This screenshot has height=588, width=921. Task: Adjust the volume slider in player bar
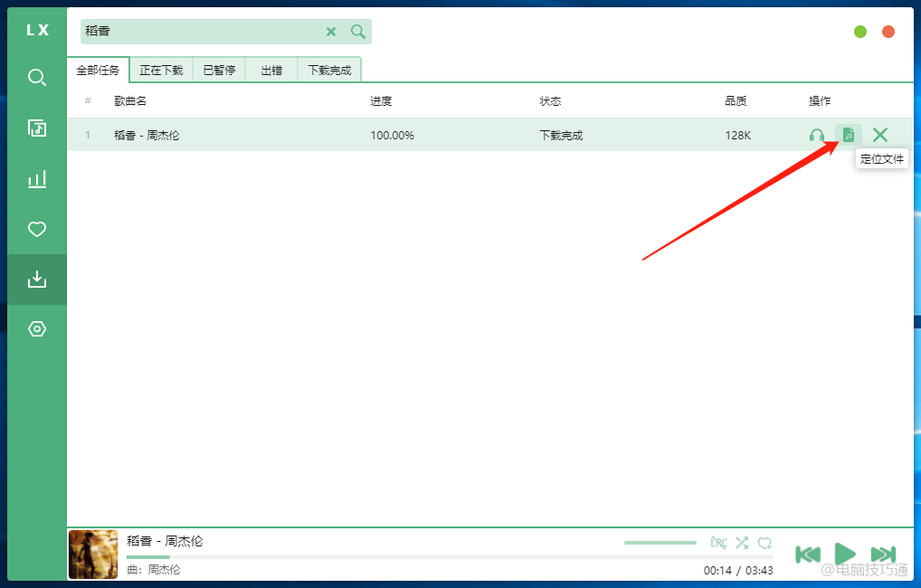(660, 543)
